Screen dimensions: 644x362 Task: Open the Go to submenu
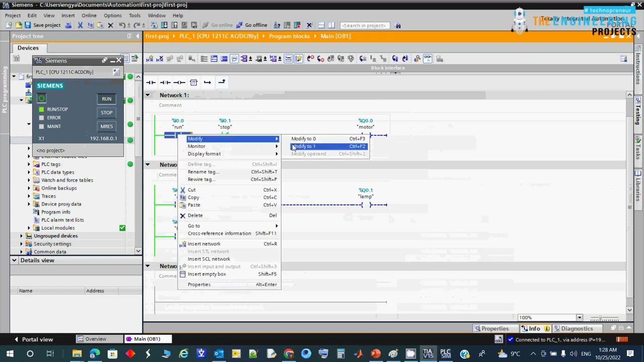[x=229, y=226]
